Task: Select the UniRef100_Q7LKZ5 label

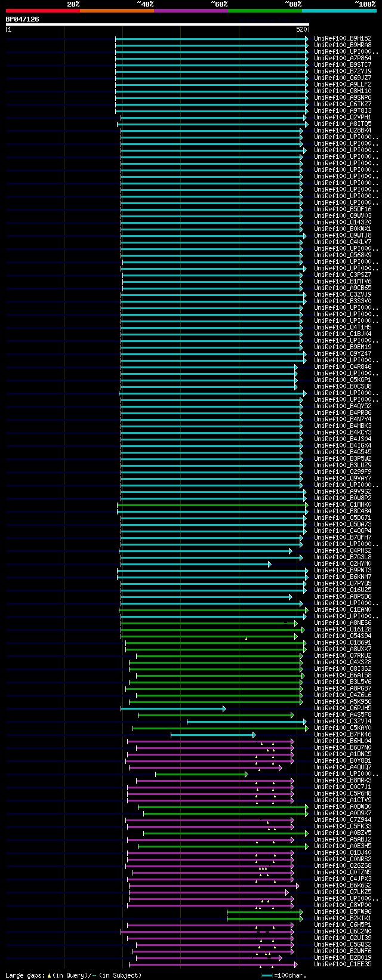Action: tap(343, 892)
